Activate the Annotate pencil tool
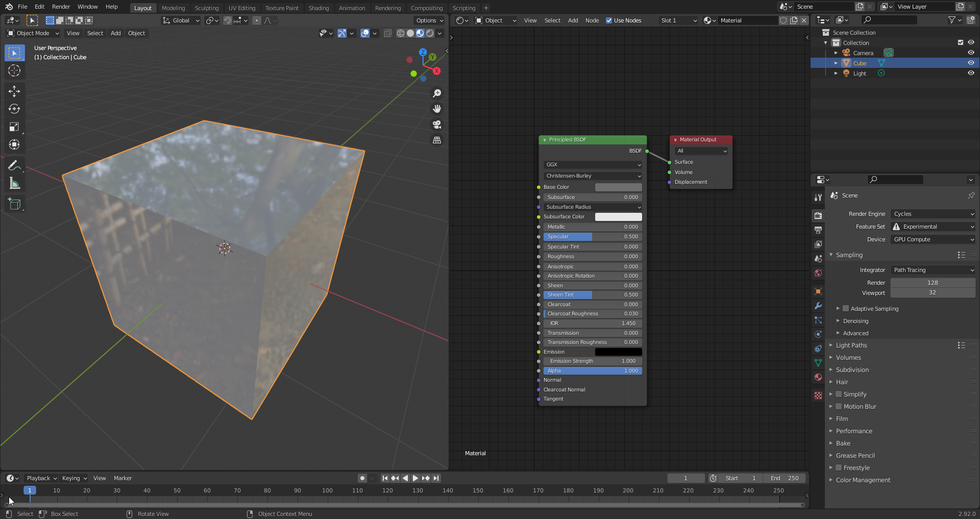 [x=14, y=165]
